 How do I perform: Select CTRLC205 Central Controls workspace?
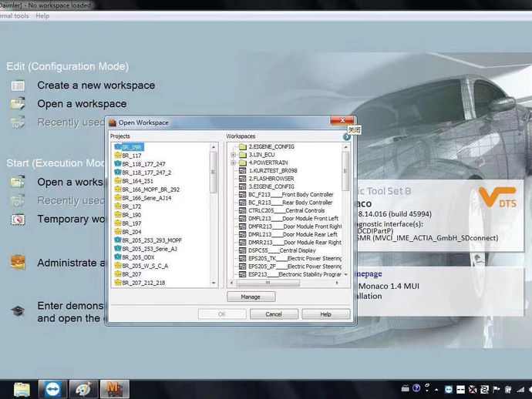(286, 210)
